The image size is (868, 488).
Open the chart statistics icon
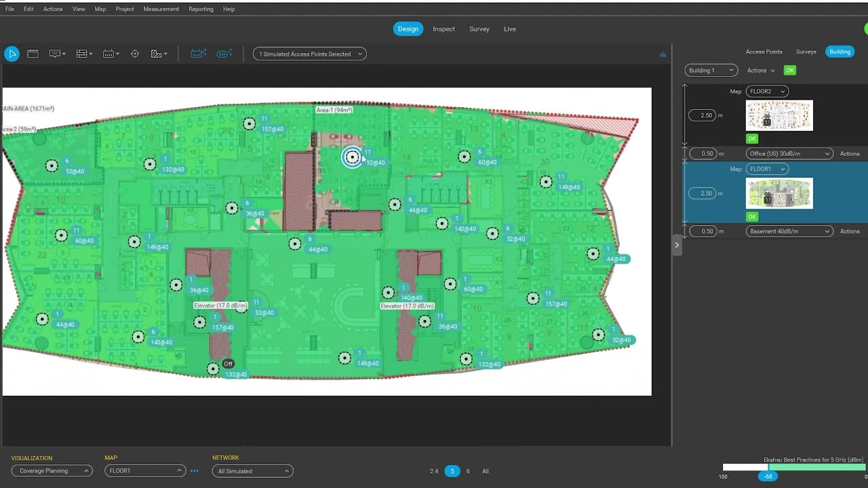[x=663, y=54]
